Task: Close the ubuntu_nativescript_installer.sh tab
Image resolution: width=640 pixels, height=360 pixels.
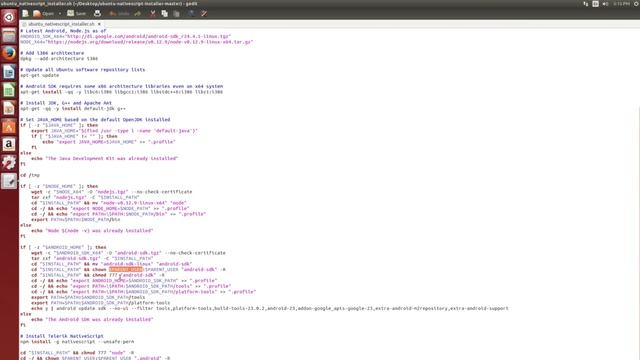Action: click(99, 24)
